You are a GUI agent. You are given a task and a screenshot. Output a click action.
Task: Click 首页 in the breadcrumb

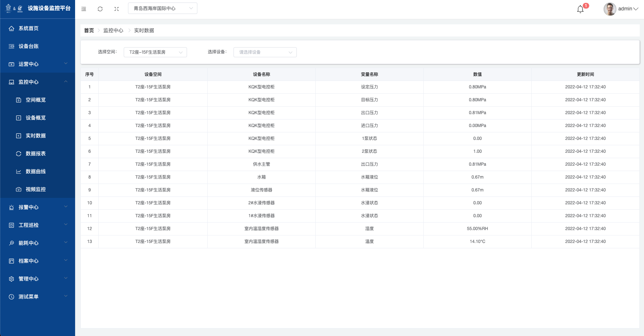pyautogui.click(x=89, y=30)
